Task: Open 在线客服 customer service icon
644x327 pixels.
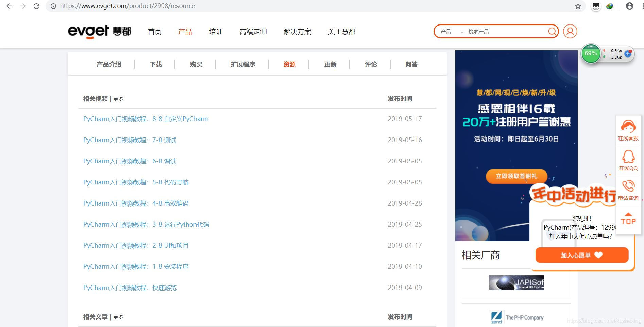Action: pos(628,130)
